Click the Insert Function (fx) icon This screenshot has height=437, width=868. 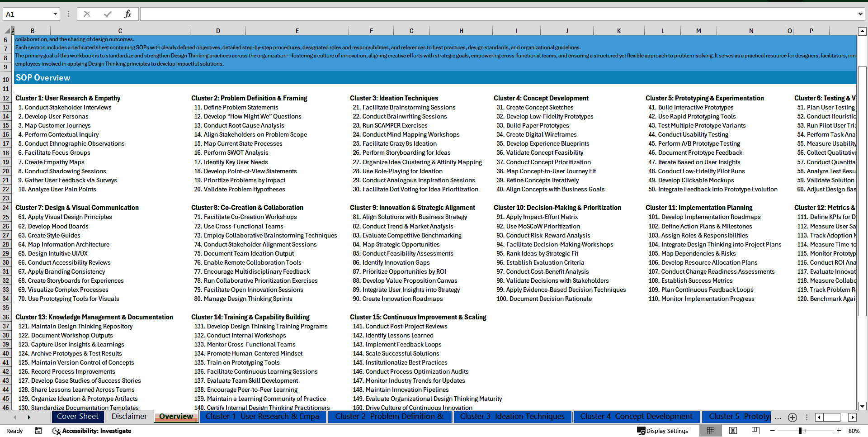[x=128, y=14]
